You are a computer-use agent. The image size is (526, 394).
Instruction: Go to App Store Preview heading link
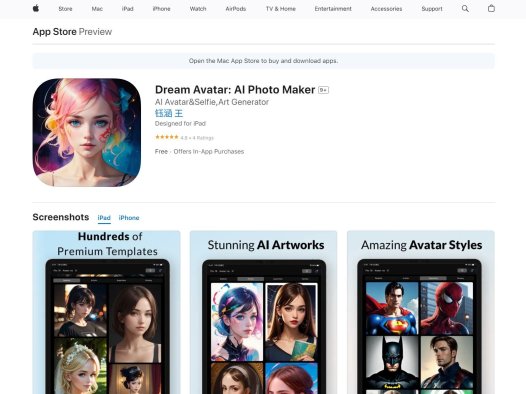click(72, 32)
